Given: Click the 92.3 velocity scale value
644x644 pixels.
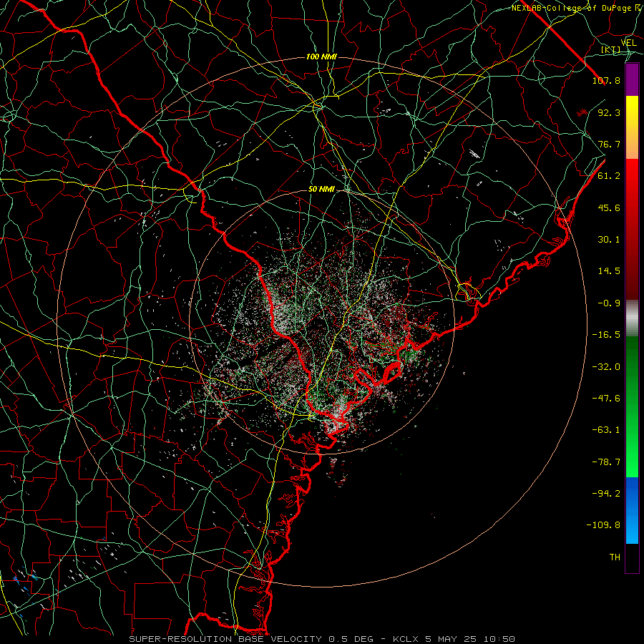Looking at the screenshot, I should [x=609, y=112].
